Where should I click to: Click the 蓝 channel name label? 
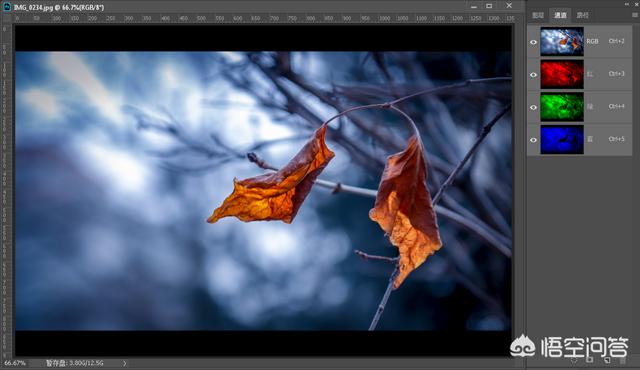590,140
